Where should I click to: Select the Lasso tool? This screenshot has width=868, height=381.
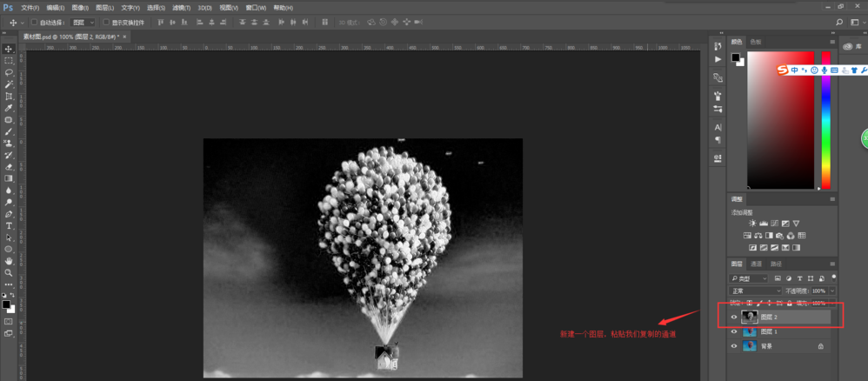pyautogui.click(x=9, y=72)
